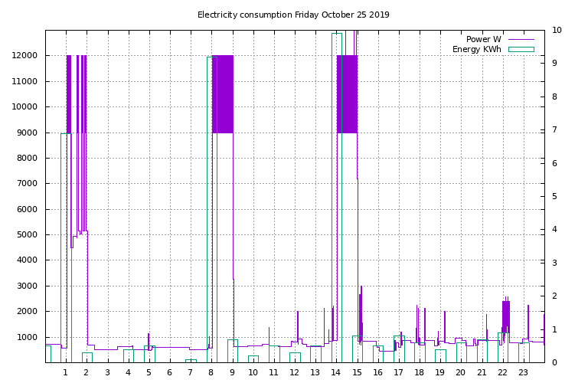588x383 pixels.
Task: Click the left axis label 2000
Action: 27,311
